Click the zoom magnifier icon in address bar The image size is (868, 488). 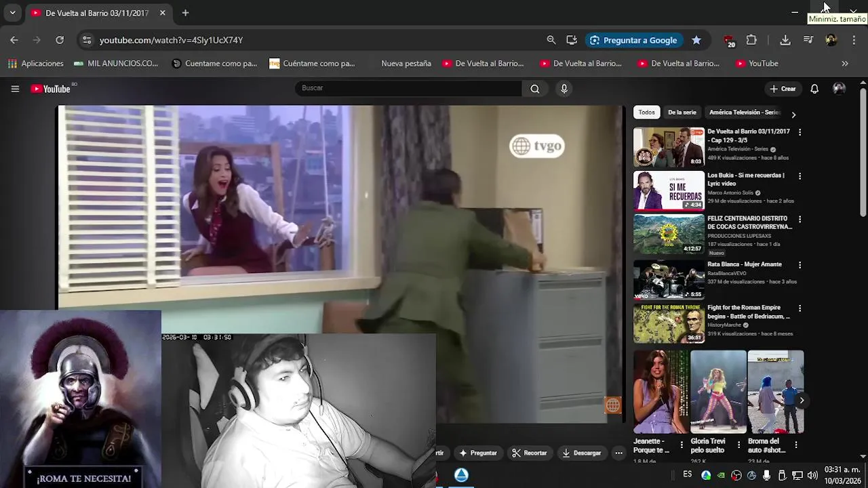click(551, 40)
